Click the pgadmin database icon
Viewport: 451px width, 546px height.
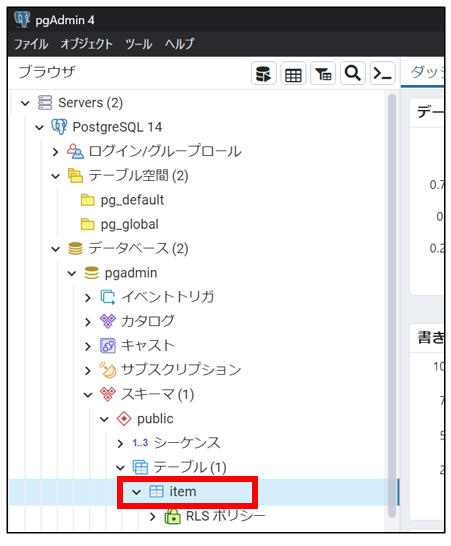click(92, 273)
